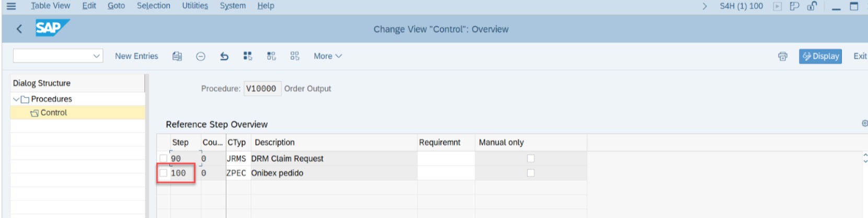
Task: Click the Select All icon
Action: pyautogui.click(x=248, y=56)
